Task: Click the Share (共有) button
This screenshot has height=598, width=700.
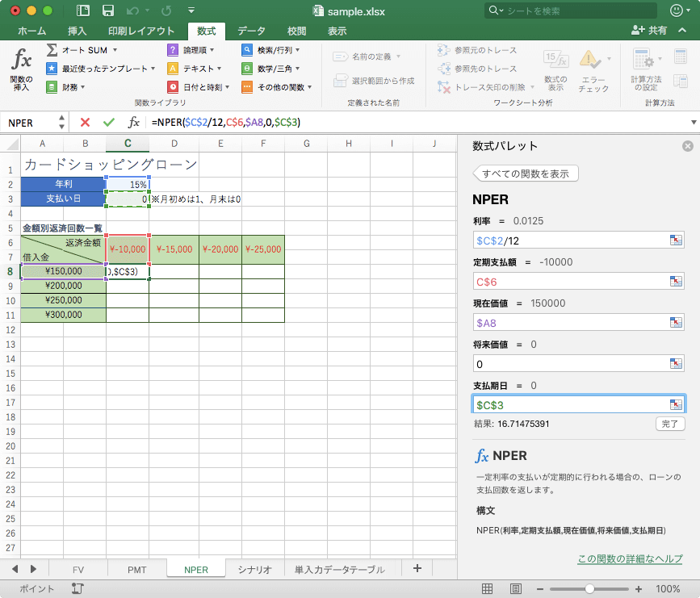Action: pos(649,31)
